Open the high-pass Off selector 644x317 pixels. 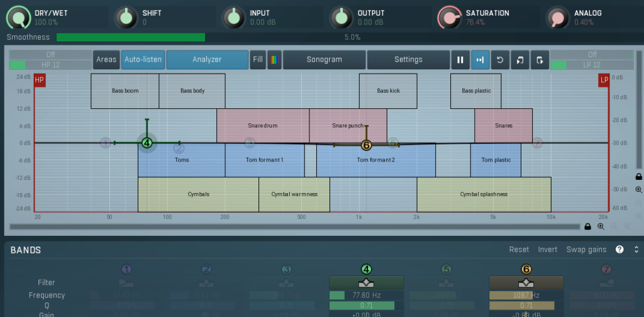click(50, 55)
